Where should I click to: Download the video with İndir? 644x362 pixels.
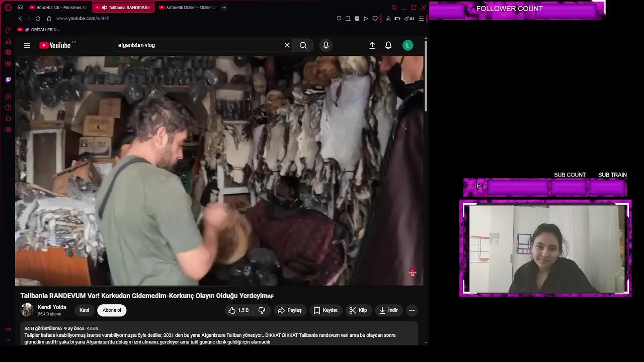[x=388, y=310]
